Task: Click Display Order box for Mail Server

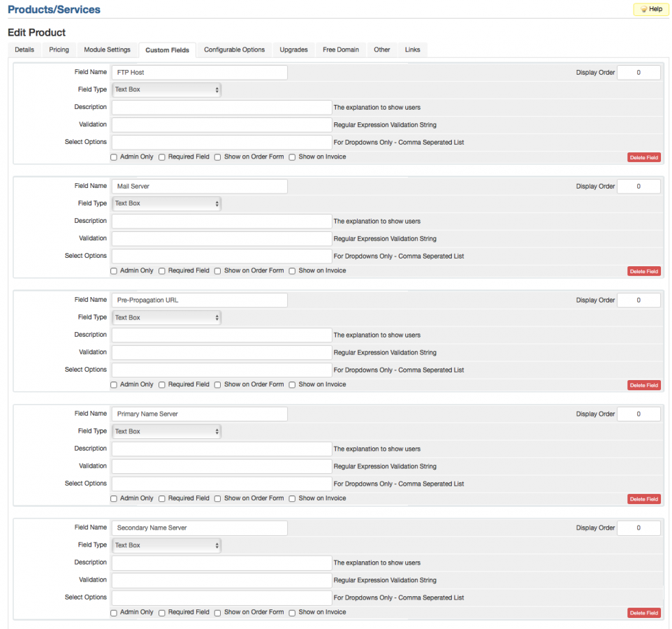Action: (x=638, y=187)
